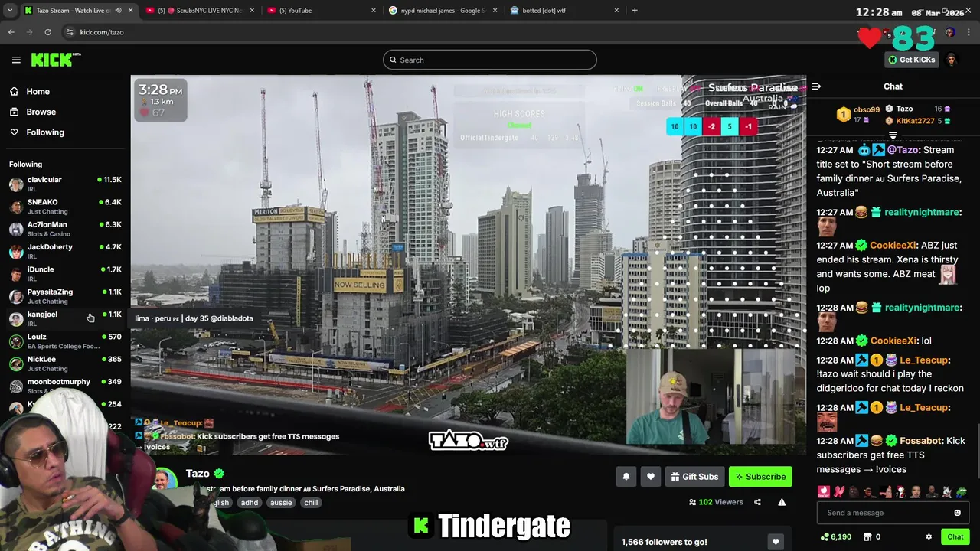
Task: Switch to botted [dot] wtf tab
Action: coord(563,10)
